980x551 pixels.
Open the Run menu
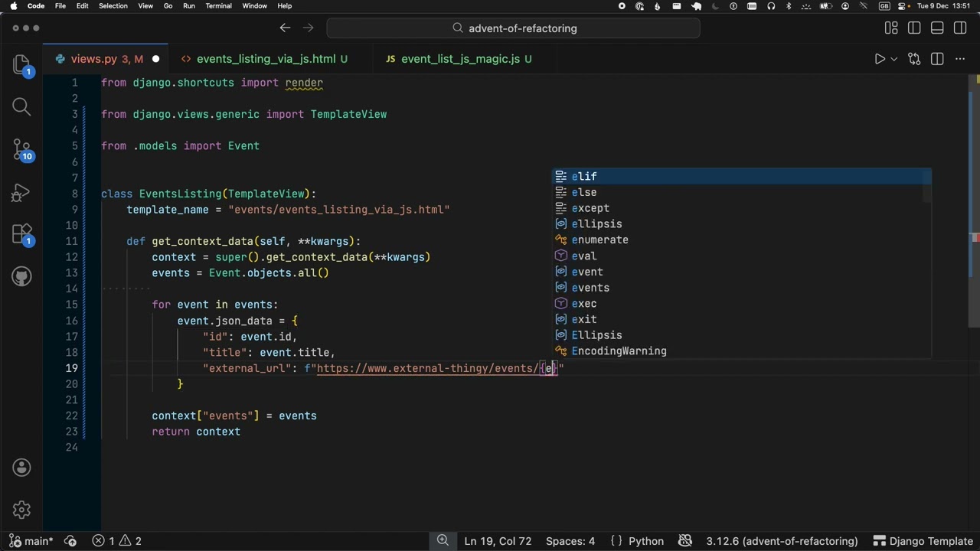(189, 6)
